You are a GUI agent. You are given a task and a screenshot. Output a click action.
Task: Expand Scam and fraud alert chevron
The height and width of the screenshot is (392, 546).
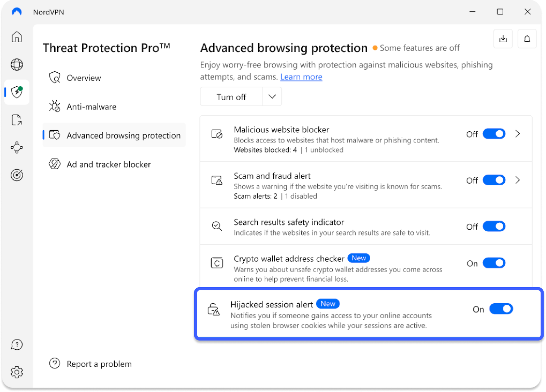[517, 180]
